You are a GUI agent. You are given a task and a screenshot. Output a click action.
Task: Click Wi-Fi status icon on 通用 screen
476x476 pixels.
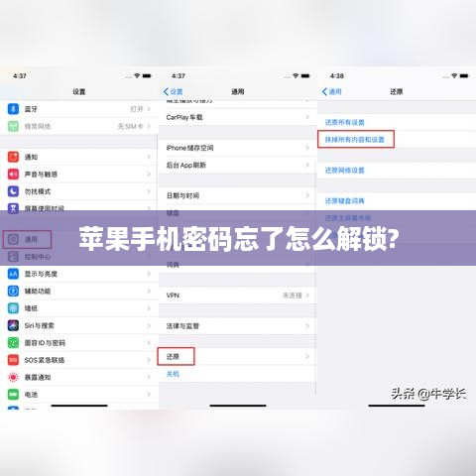(296, 75)
